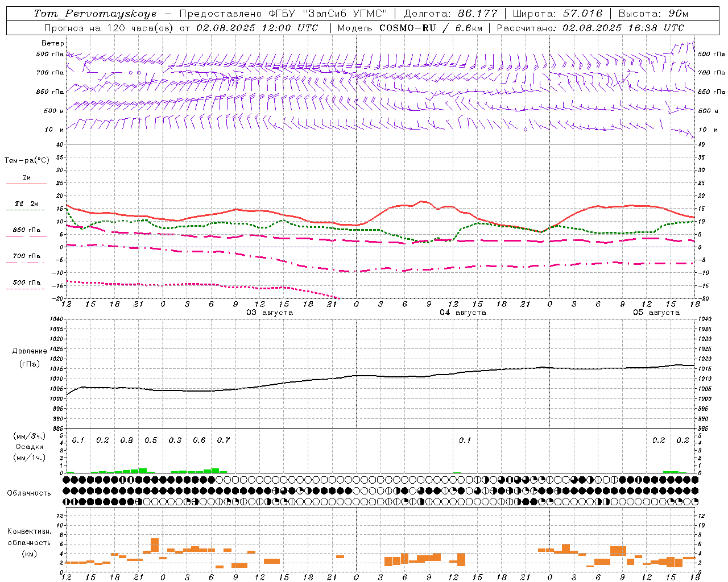Click the 0.3 precipitation value
Viewport: 728px width, 582px height.
click(x=175, y=440)
